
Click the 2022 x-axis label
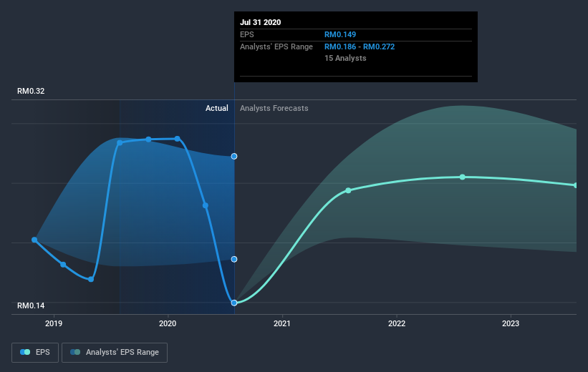397,323
